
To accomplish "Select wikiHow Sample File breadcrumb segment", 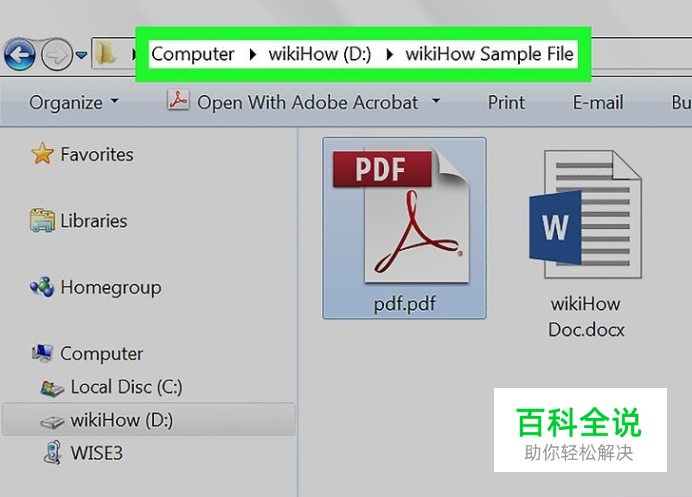I will (489, 54).
